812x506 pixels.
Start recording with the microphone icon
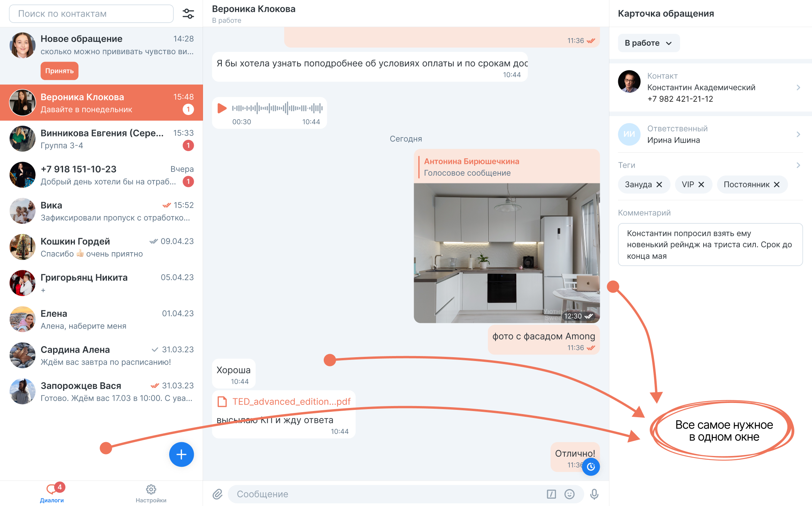tap(595, 494)
